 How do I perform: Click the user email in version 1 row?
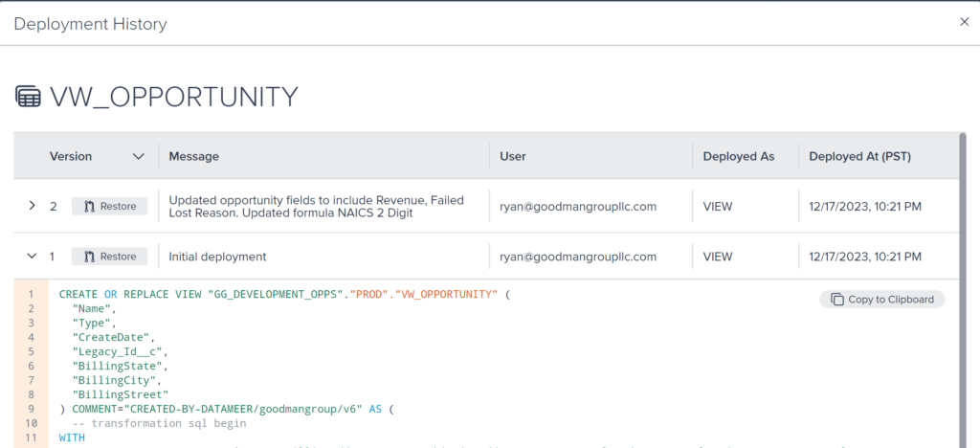[x=578, y=257]
